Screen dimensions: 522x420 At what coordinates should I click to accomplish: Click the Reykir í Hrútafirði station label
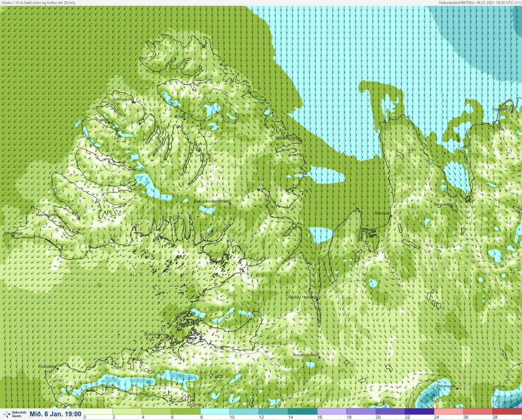[302, 297]
